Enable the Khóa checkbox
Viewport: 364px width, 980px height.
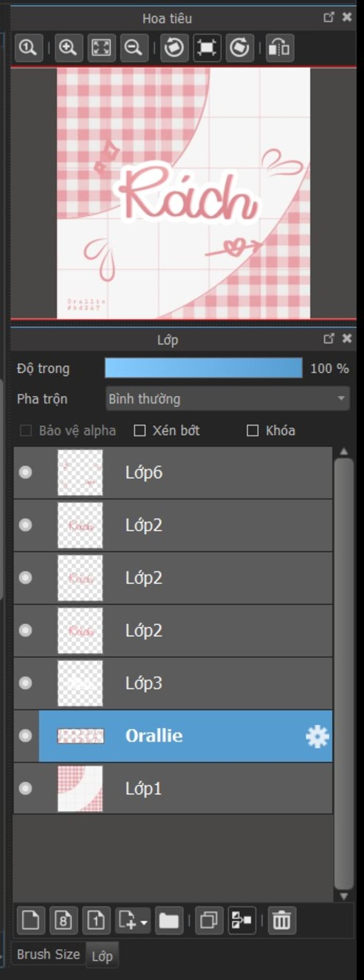click(252, 431)
